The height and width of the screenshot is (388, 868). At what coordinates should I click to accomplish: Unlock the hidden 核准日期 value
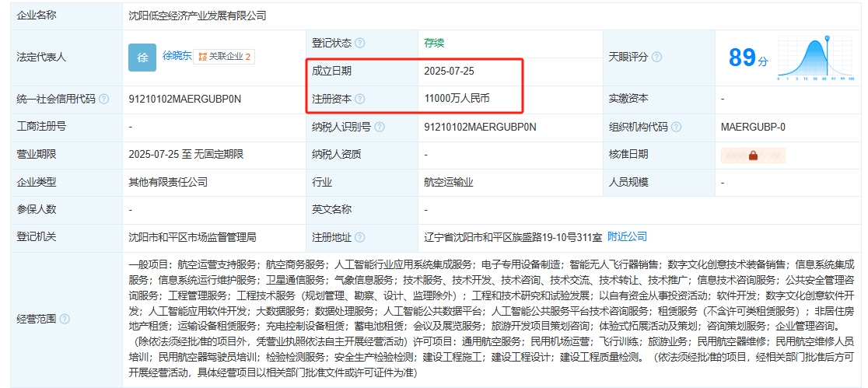753,156
